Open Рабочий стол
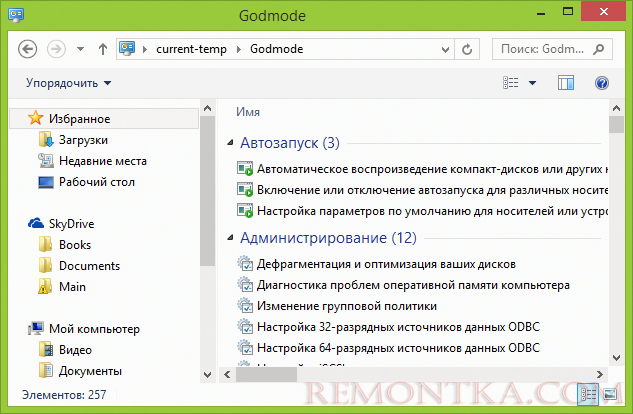The image size is (633, 414). click(96, 182)
